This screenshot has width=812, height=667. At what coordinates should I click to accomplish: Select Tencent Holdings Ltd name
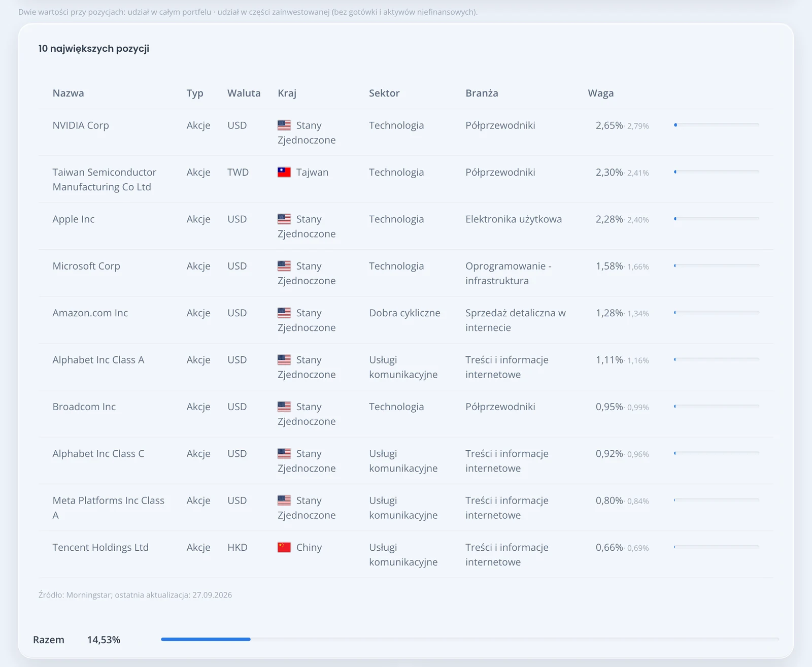pyautogui.click(x=100, y=547)
